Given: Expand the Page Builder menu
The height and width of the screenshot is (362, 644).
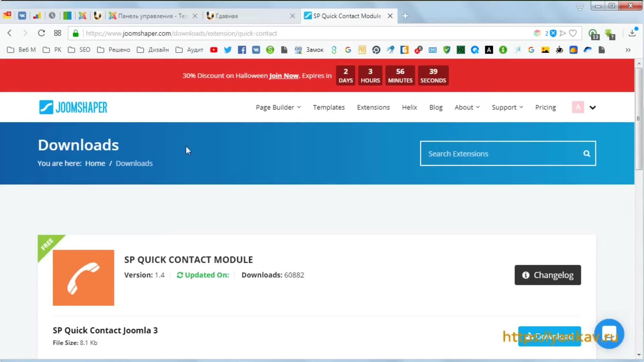Looking at the screenshot, I should tap(278, 107).
